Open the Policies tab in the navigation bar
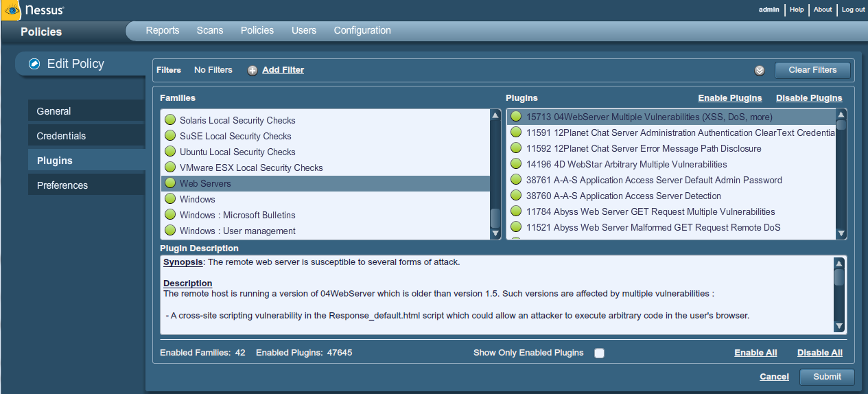This screenshot has height=394, width=868. [257, 30]
